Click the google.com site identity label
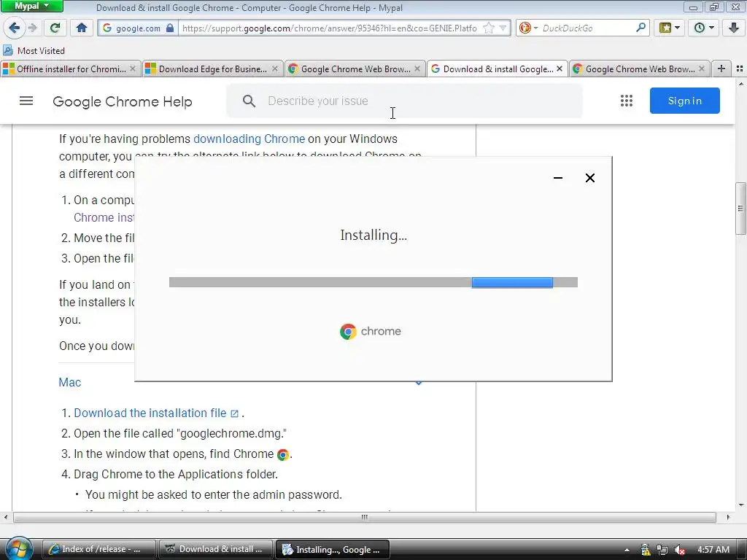Viewport: 747px width, 560px height. coord(138,28)
